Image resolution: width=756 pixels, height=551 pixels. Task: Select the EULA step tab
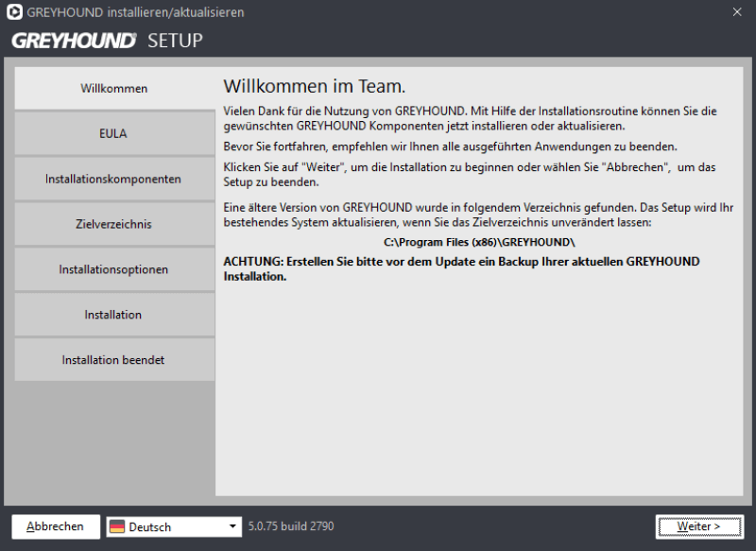[114, 133]
